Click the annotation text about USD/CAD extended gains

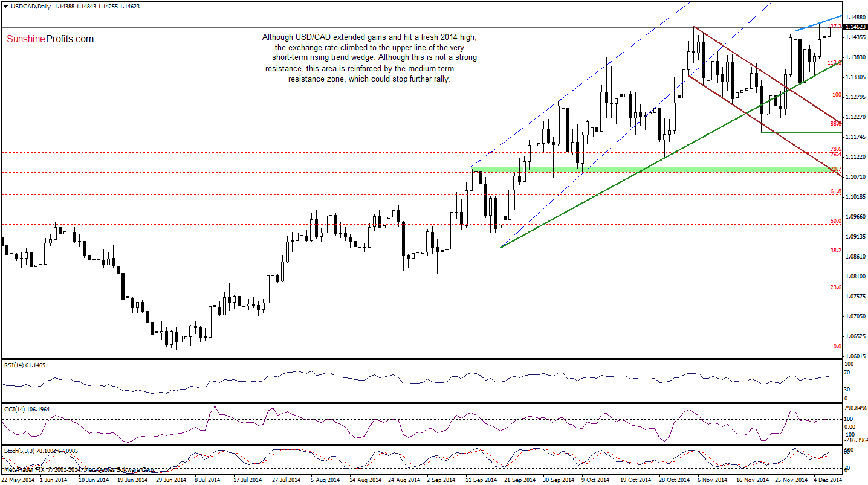(370, 58)
